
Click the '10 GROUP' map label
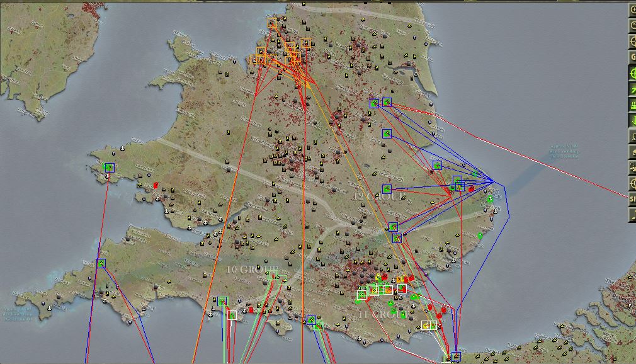253,270
